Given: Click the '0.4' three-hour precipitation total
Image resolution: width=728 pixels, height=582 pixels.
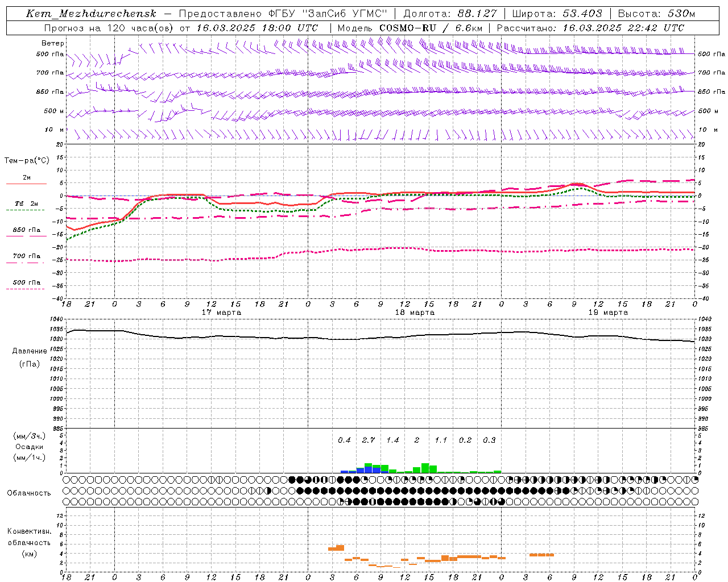Looking at the screenshot, I should pos(344,440).
